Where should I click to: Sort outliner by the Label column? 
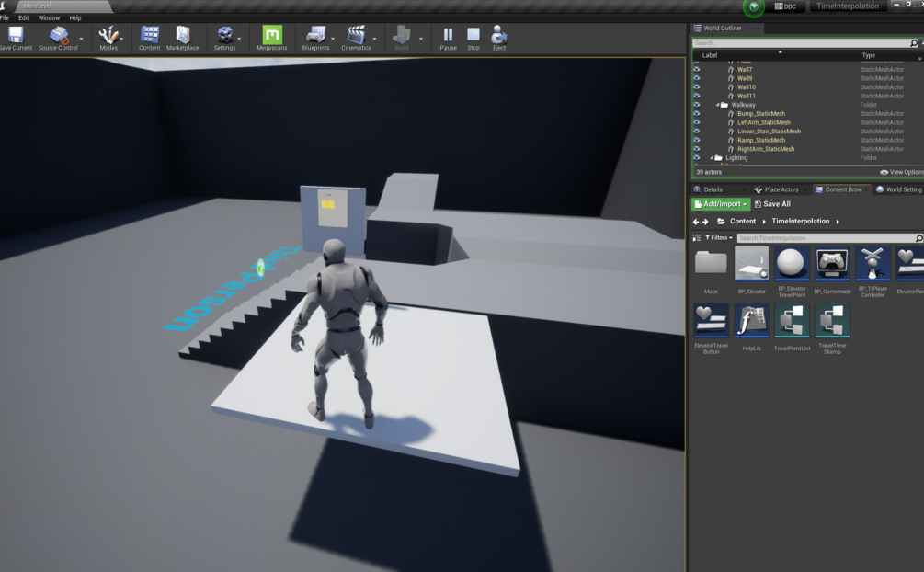[710, 55]
